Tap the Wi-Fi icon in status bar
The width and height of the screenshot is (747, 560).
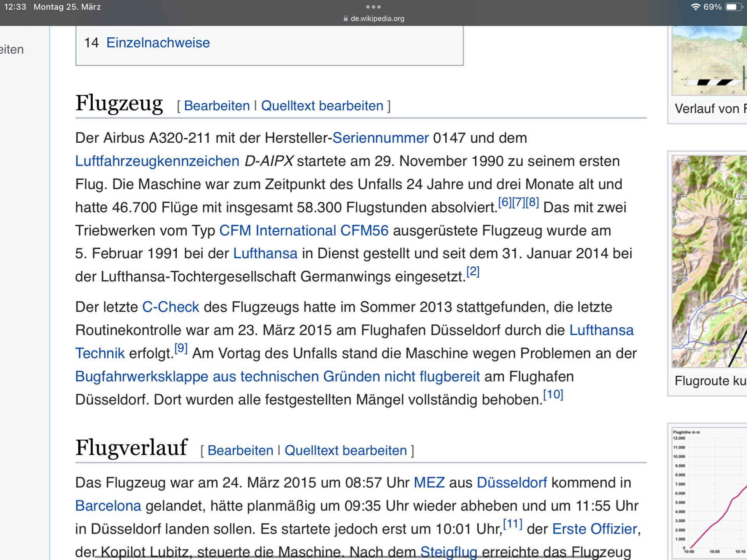click(695, 7)
